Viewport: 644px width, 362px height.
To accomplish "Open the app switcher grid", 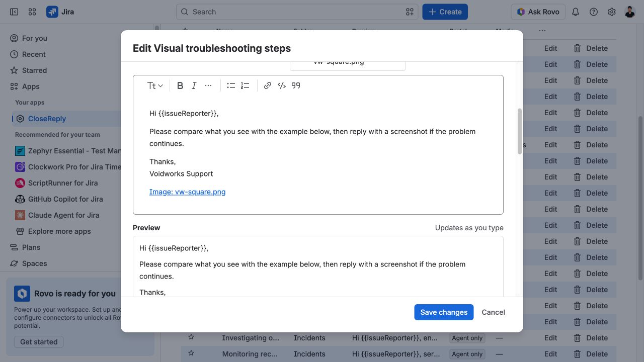I will tap(32, 12).
